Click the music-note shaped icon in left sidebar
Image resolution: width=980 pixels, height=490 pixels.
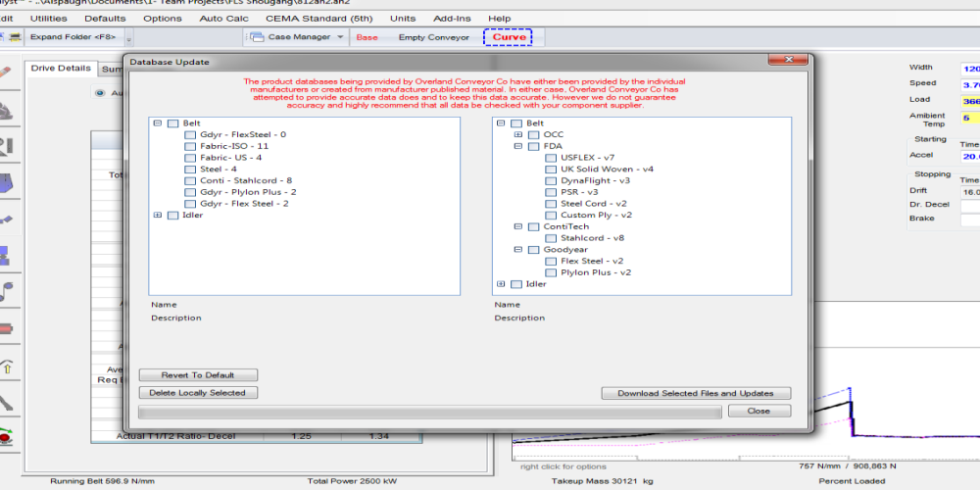[x=6, y=291]
